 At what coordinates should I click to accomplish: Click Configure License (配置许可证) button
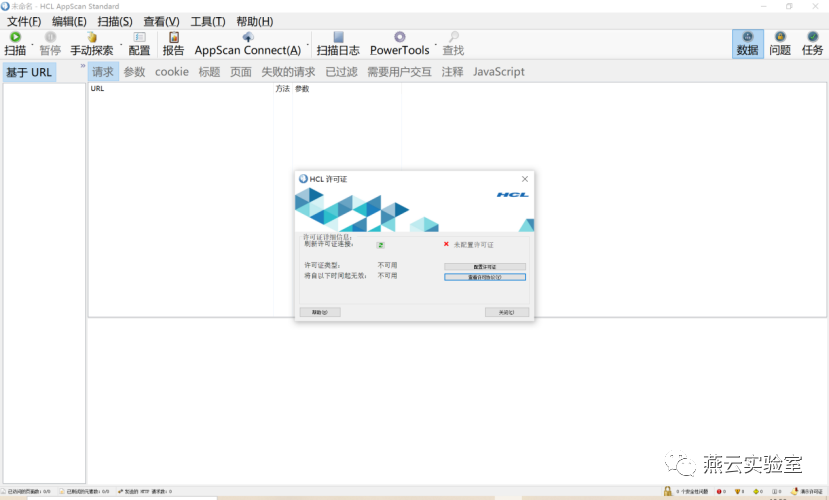485,267
